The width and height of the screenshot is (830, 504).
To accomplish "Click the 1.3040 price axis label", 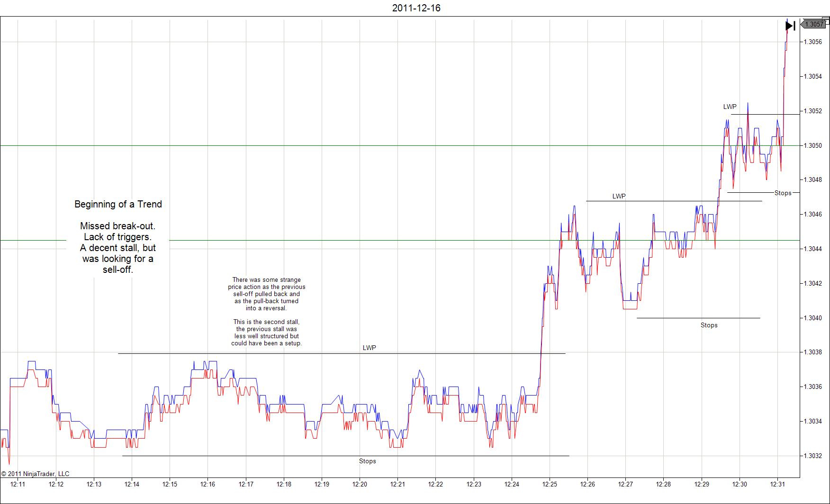I will pyautogui.click(x=813, y=318).
